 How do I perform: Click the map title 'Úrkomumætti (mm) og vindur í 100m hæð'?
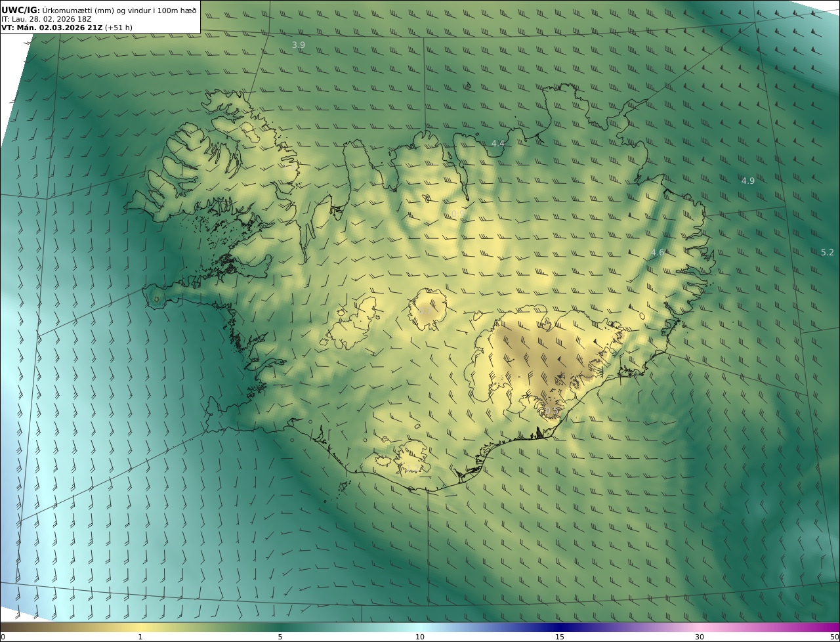click(x=119, y=11)
